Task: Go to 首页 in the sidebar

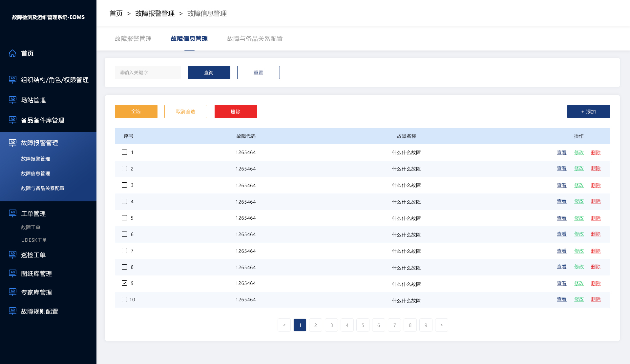Action: coord(27,53)
